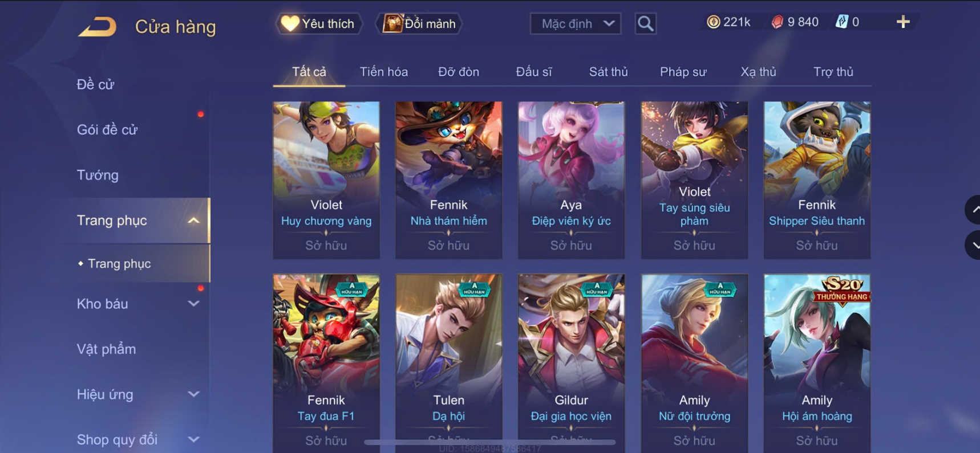Open the Mặc định sort dropdown
980x453 pixels.
[576, 24]
